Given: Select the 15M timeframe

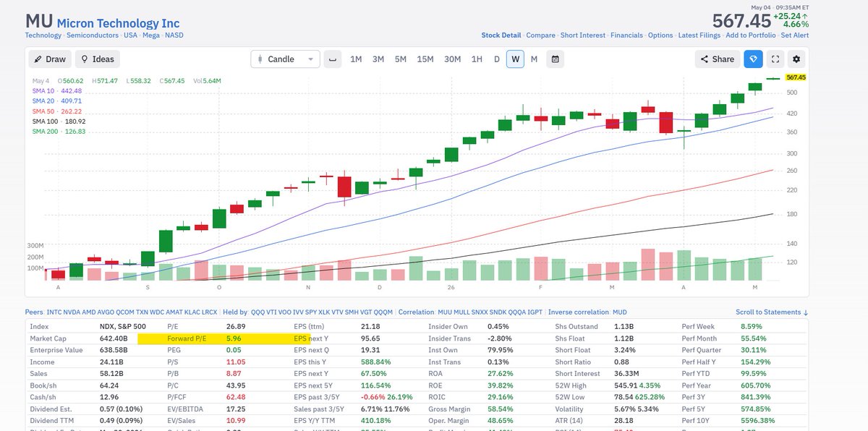Looking at the screenshot, I should [x=425, y=59].
